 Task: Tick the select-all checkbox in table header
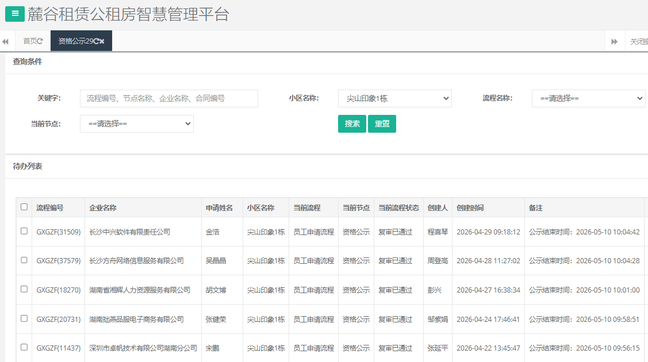coord(24,207)
